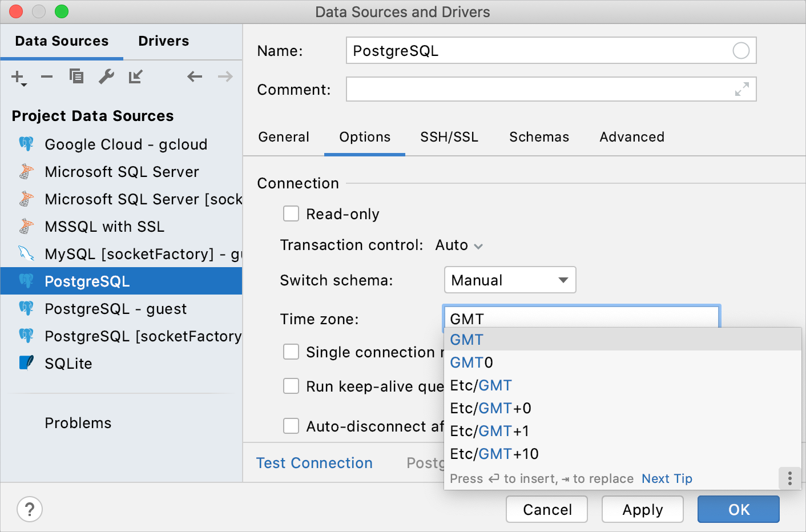Duplicate the PostgreSQL data source
Screen dimensions: 806x532
76,76
